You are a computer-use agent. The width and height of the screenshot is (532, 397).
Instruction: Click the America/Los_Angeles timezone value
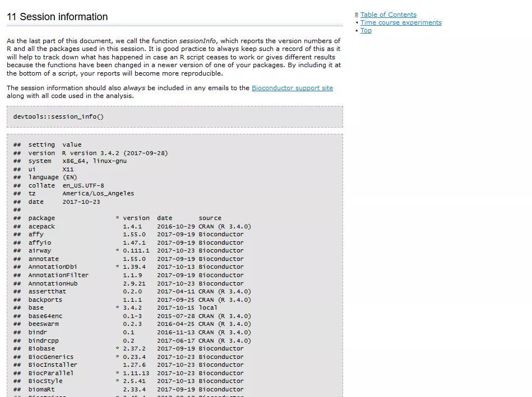coord(98,193)
